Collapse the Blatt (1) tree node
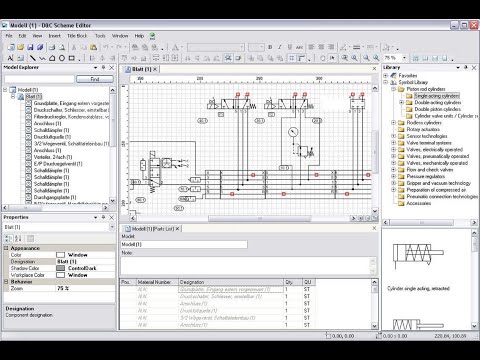The width and height of the screenshot is (480, 360). coord(13,96)
